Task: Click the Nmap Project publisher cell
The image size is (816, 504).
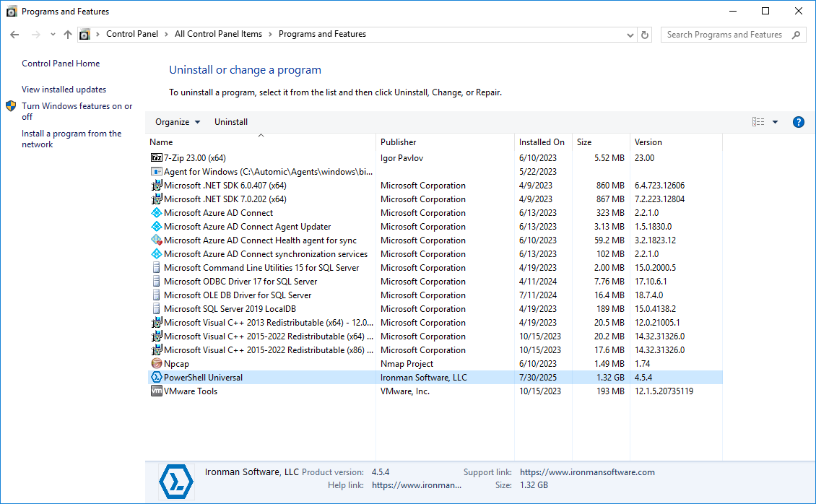Action: click(407, 364)
